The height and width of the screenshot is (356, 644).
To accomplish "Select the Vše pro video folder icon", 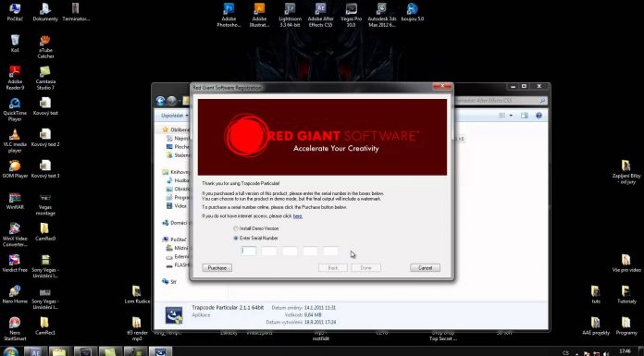I will (x=625, y=264).
